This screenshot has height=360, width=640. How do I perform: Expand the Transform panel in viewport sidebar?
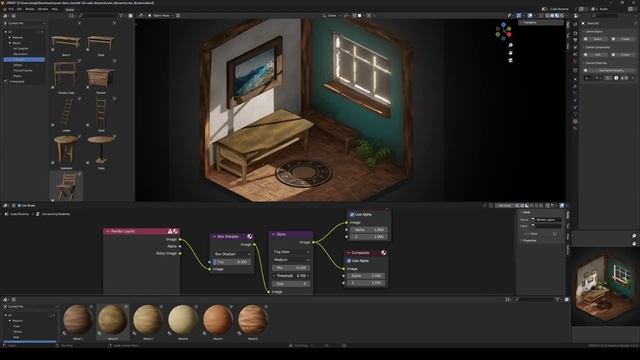pyautogui.click(x=541, y=22)
